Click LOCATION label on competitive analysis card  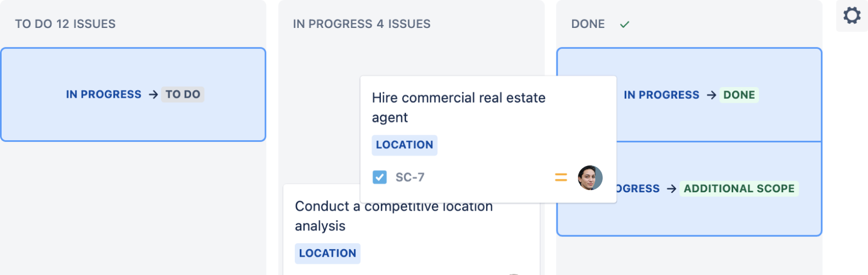(x=327, y=254)
